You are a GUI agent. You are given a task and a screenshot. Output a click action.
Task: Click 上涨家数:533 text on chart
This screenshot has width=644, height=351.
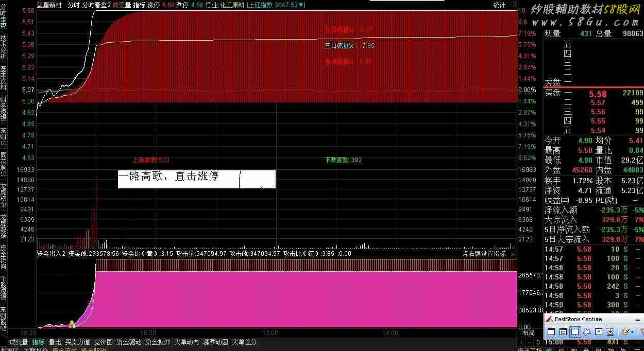151,160
